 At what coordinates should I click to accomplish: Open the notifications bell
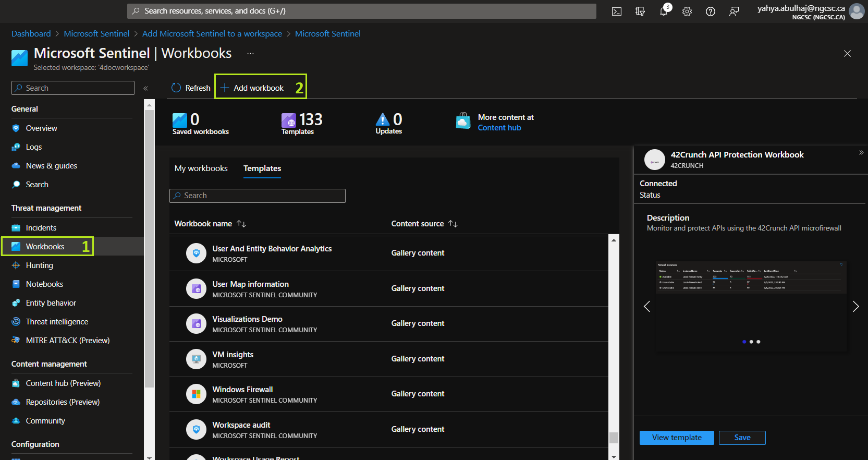664,11
